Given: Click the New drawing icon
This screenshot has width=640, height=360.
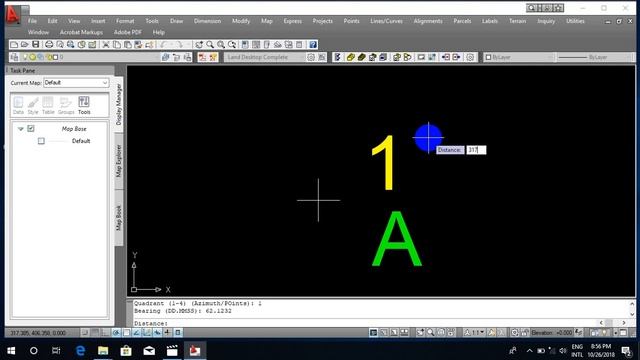Looking at the screenshot, I should click(x=14, y=44).
